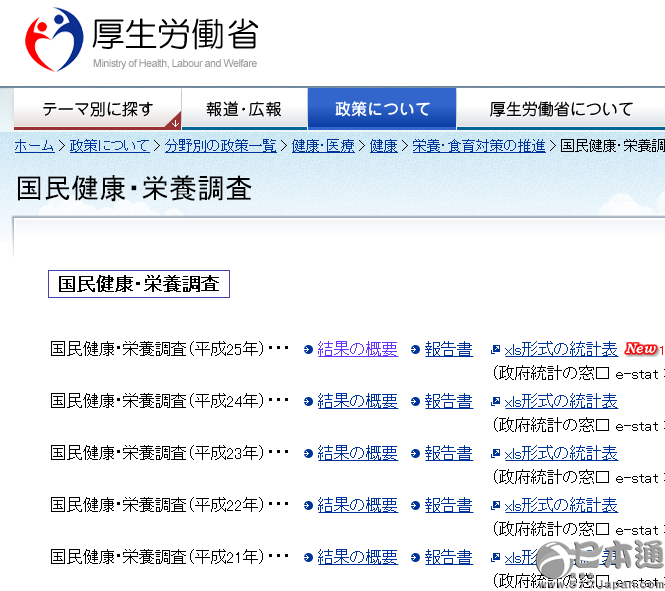Viewport: 665px width, 591px height.
Task: Click the 政策について breadcrumb link
Action: pos(110,146)
